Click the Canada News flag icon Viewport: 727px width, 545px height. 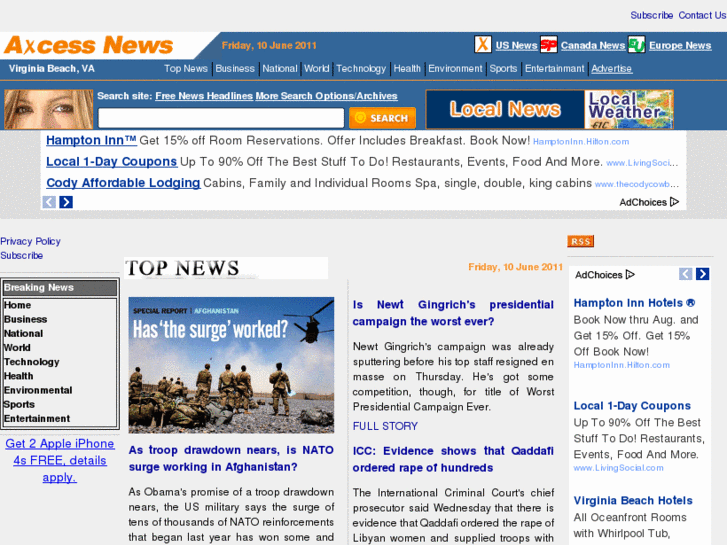[x=549, y=45]
